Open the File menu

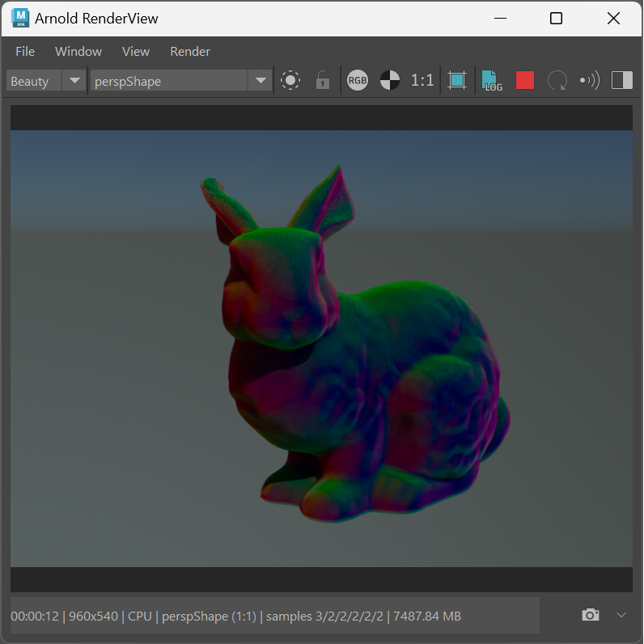25,52
